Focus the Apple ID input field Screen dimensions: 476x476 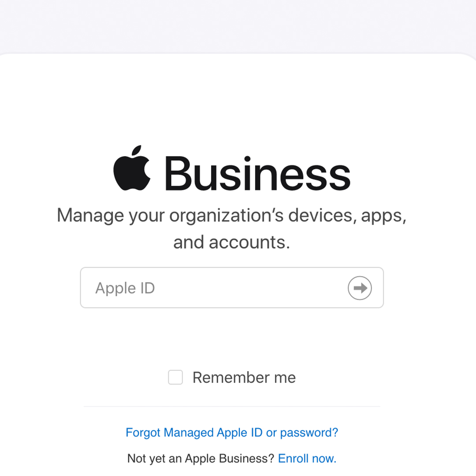pyautogui.click(x=232, y=287)
